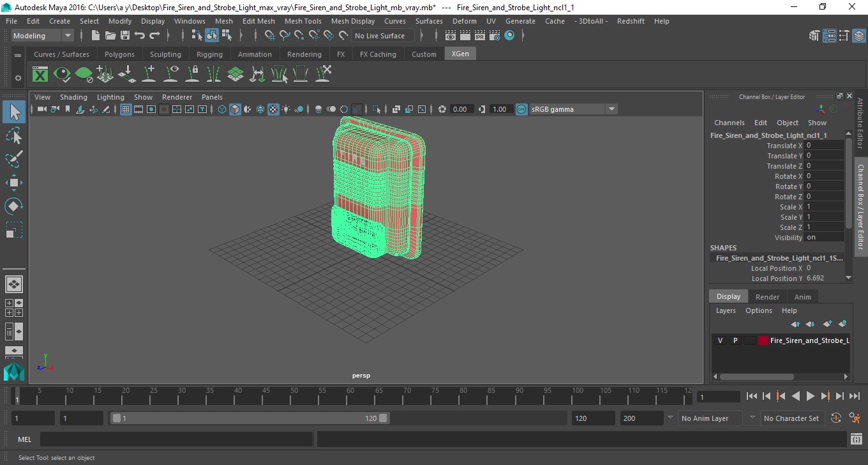This screenshot has height=465, width=868.
Task: Click the Translate X value field
Action: point(824,146)
